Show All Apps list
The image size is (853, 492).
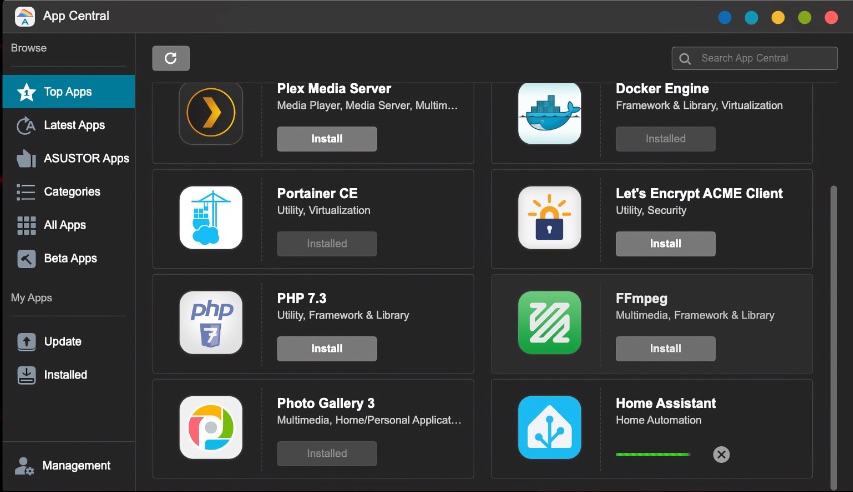pyautogui.click(x=69, y=225)
